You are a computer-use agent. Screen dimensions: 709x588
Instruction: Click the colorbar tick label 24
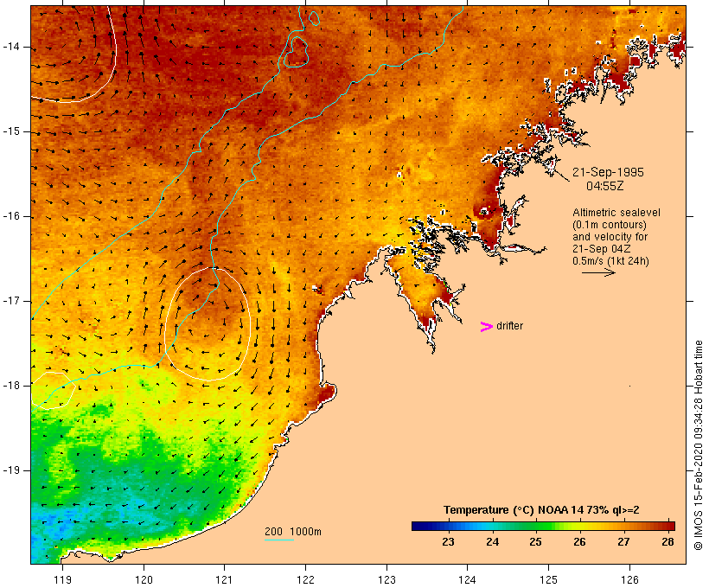[492, 542]
